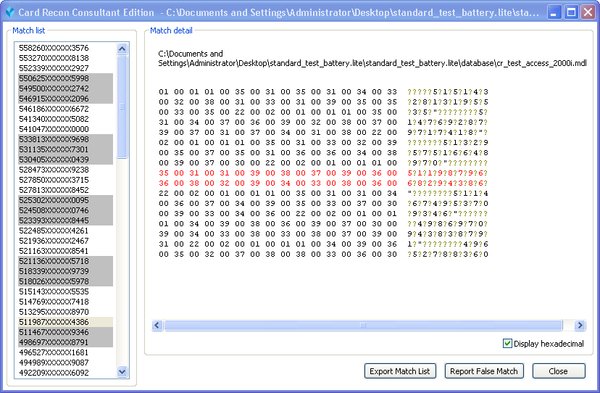Screen dimensions: 600x393
Task: Click the left arrow of horizontal scrollbar
Action: coord(157,325)
